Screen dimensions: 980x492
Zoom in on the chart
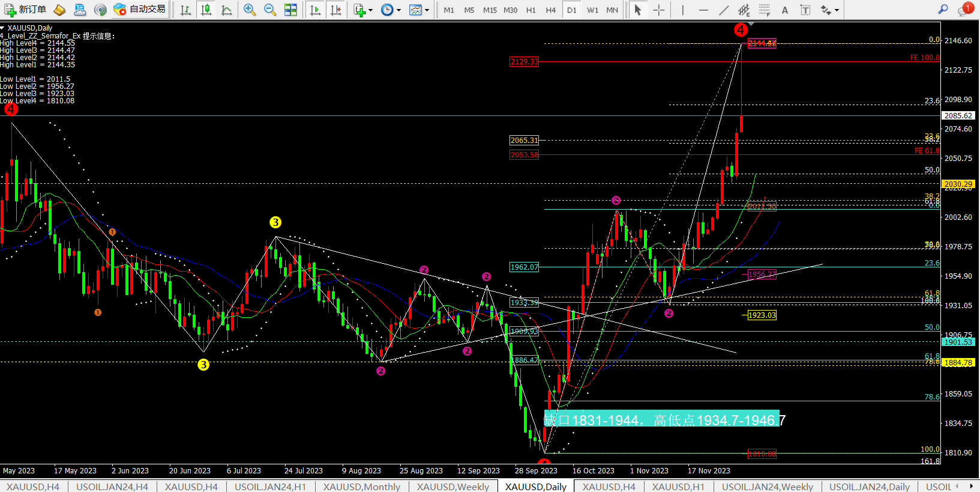[x=250, y=10]
